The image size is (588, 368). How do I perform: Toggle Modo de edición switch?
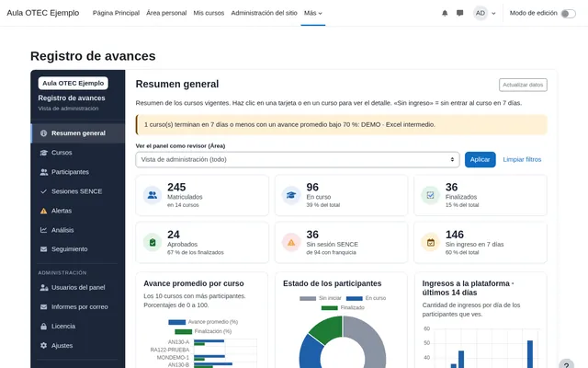pos(568,14)
